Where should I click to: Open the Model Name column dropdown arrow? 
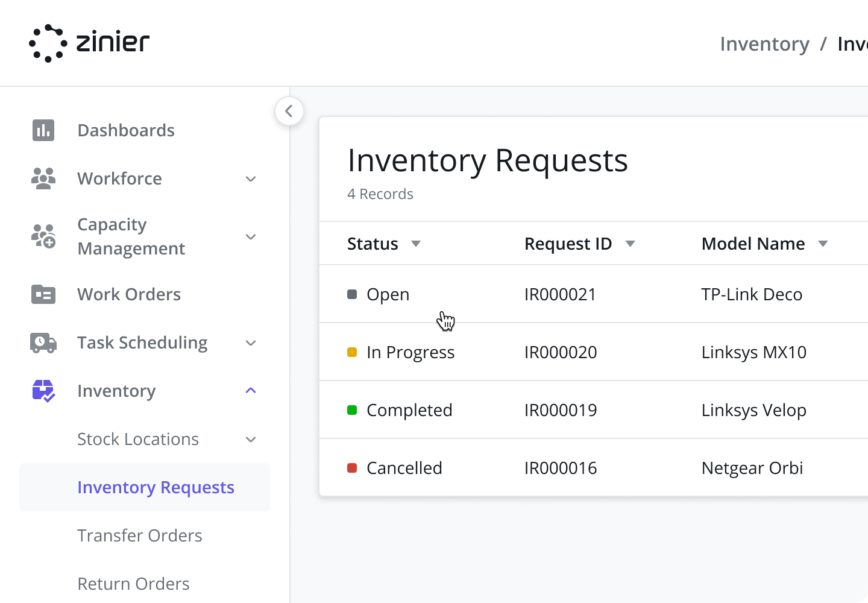pos(823,244)
